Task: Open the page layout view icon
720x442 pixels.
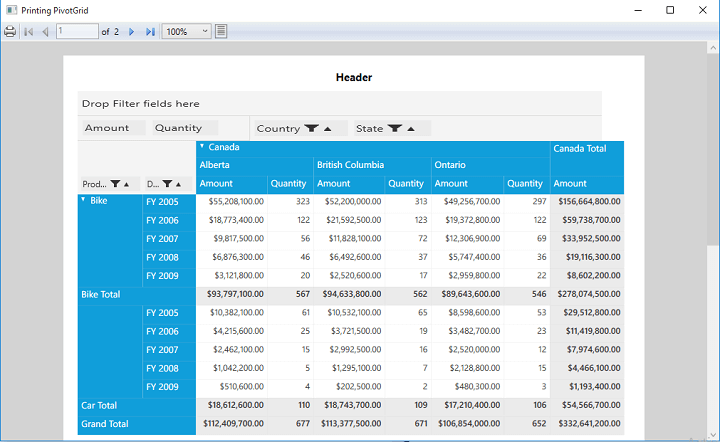Action: (221, 31)
